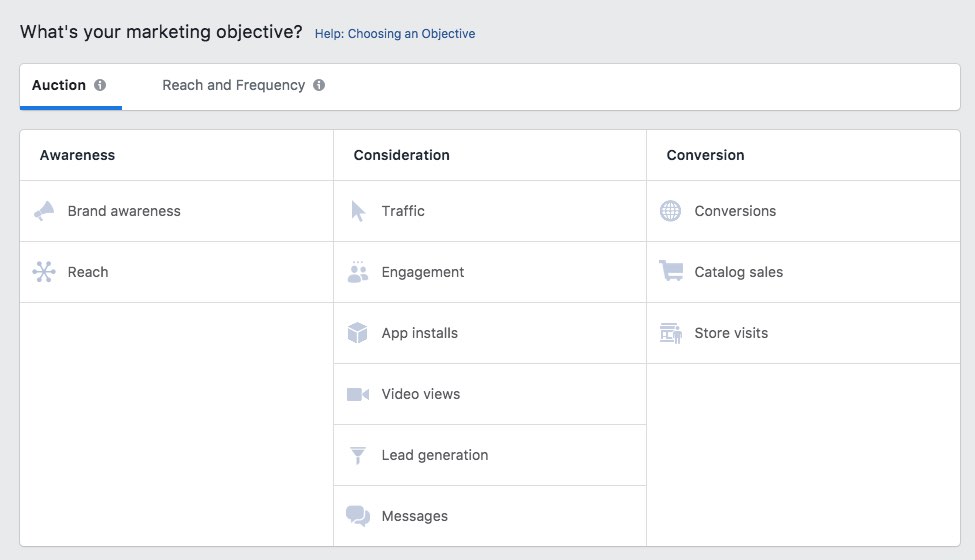The image size is (975, 560).
Task: Choose the App installs objective label
Action: [420, 333]
